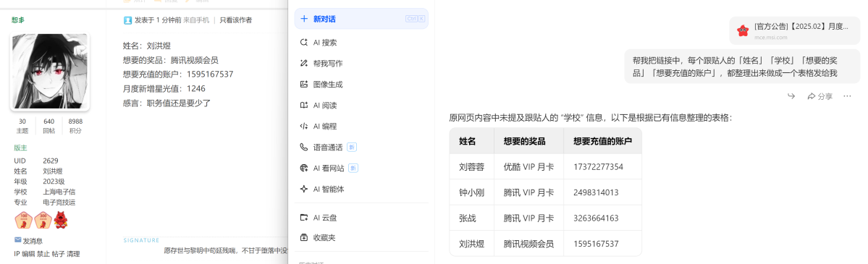868x264 pixels.
Task: Open the three-dots more options menu
Action: [x=847, y=96]
